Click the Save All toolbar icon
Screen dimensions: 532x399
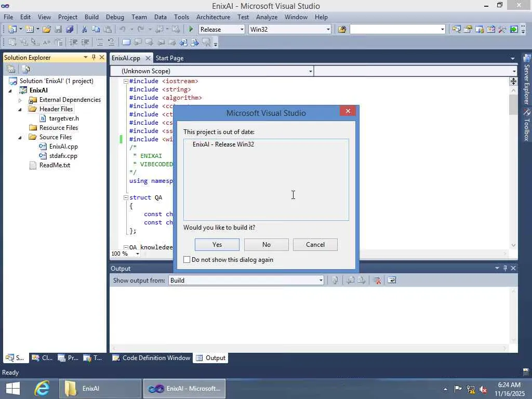coord(70,30)
